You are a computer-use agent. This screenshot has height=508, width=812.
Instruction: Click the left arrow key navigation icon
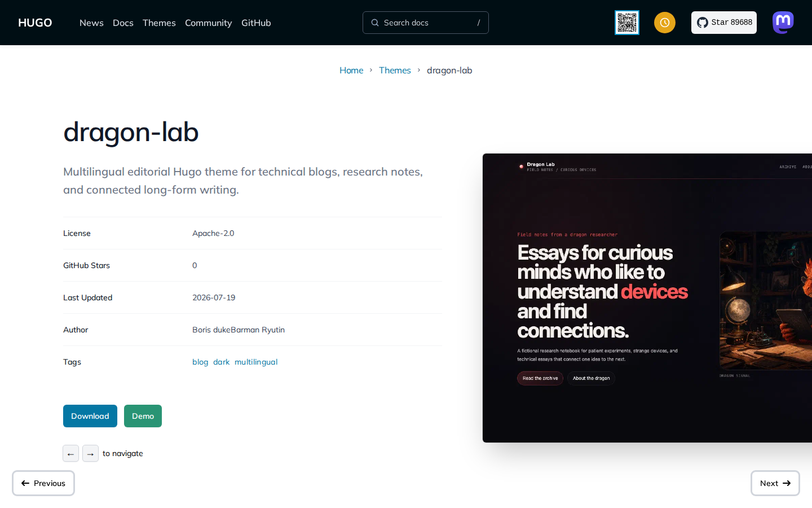70,453
